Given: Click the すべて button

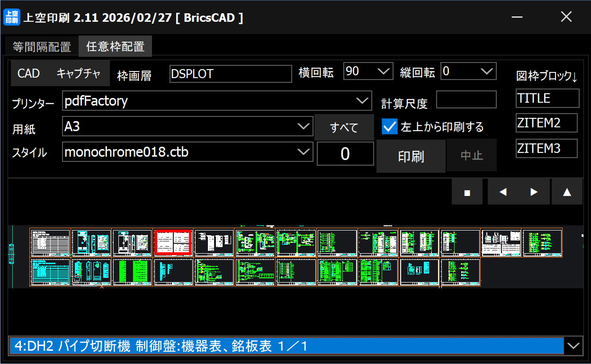Looking at the screenshot, I should (344, 127).
